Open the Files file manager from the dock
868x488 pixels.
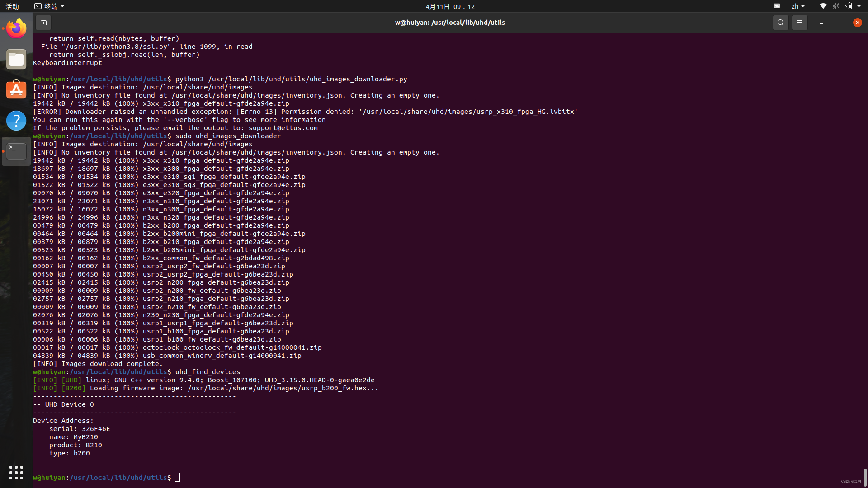point(16,59)
